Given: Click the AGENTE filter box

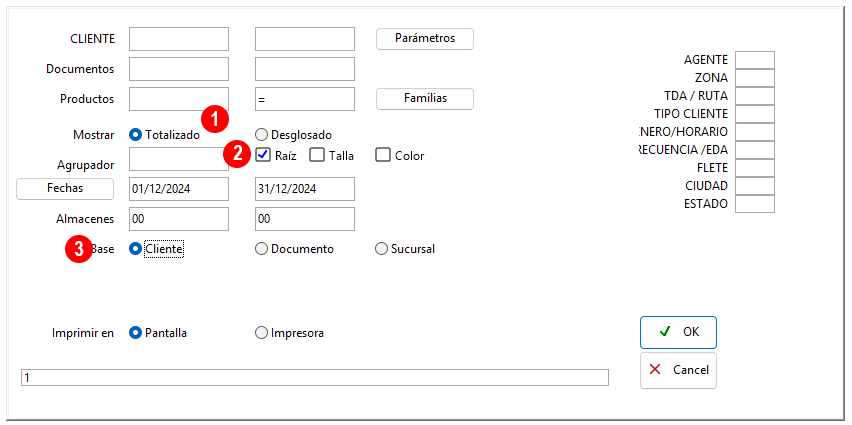Looking at the screenshot, I should [x=754, y=60].
